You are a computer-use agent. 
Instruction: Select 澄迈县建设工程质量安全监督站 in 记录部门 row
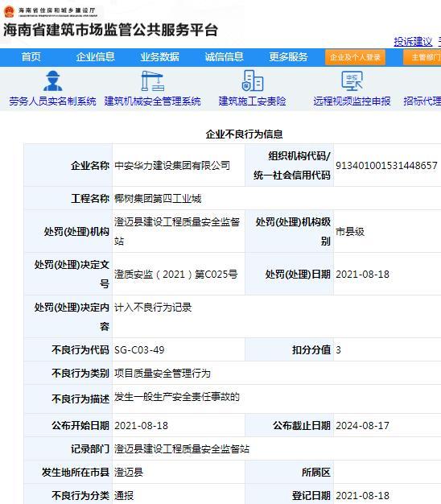pyautogui.click(x=182, y=449)
